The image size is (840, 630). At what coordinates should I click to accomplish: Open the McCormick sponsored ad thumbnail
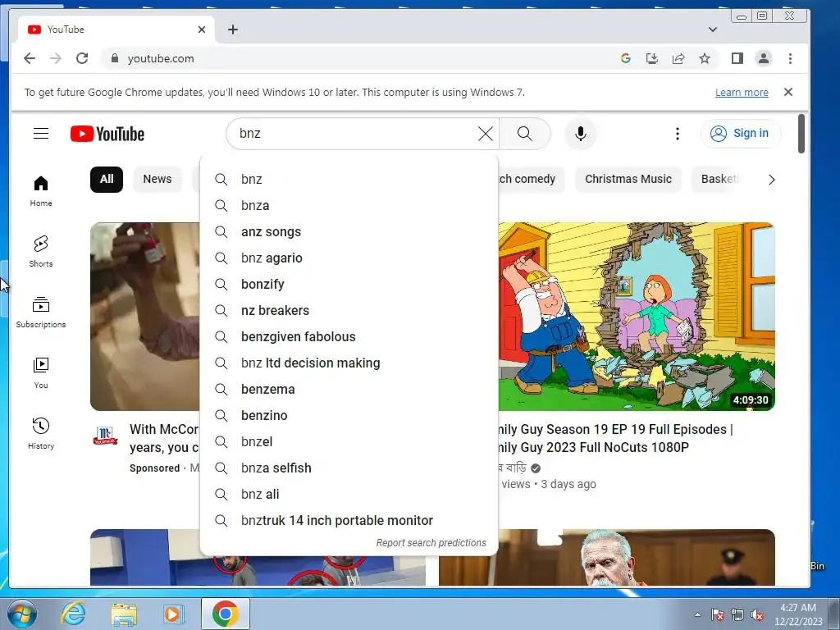coord(144,317)
